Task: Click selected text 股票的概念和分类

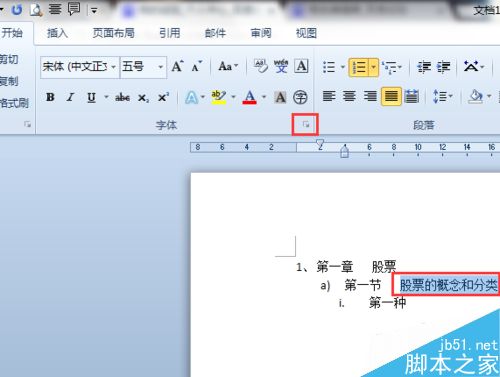Action: [448, 285]
